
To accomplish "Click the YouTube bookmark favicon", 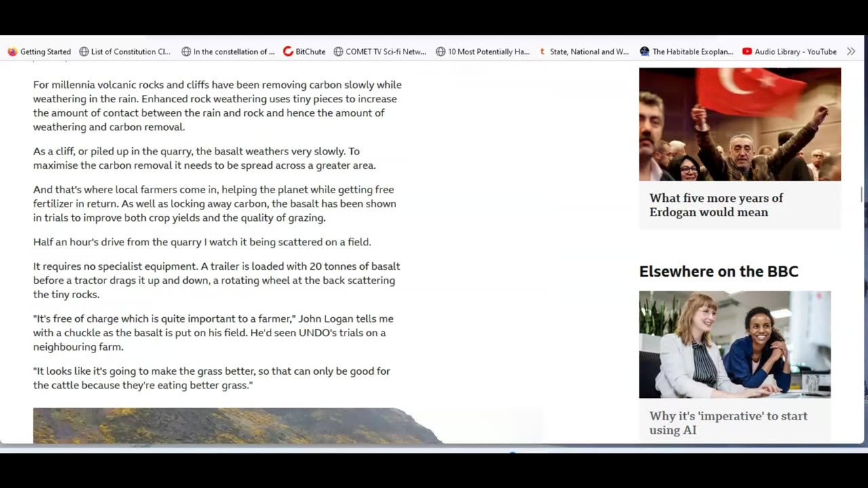I will pyautogui.click(x=747, y=52).
